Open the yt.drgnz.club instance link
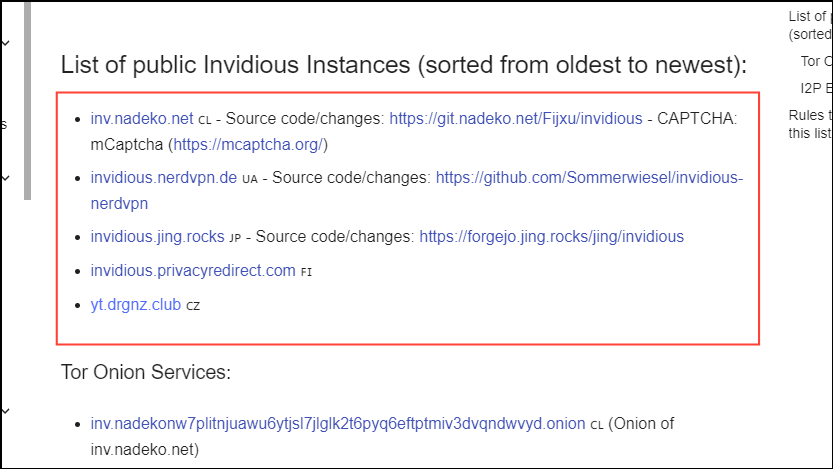Screen dimensions: 833x469 [x=135, y=305]
